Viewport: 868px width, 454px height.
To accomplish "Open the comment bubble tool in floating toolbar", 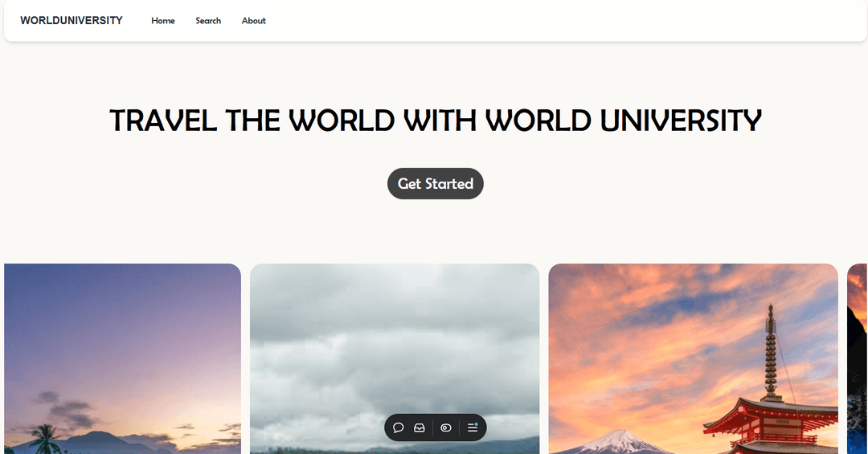I will pos(398,427).
